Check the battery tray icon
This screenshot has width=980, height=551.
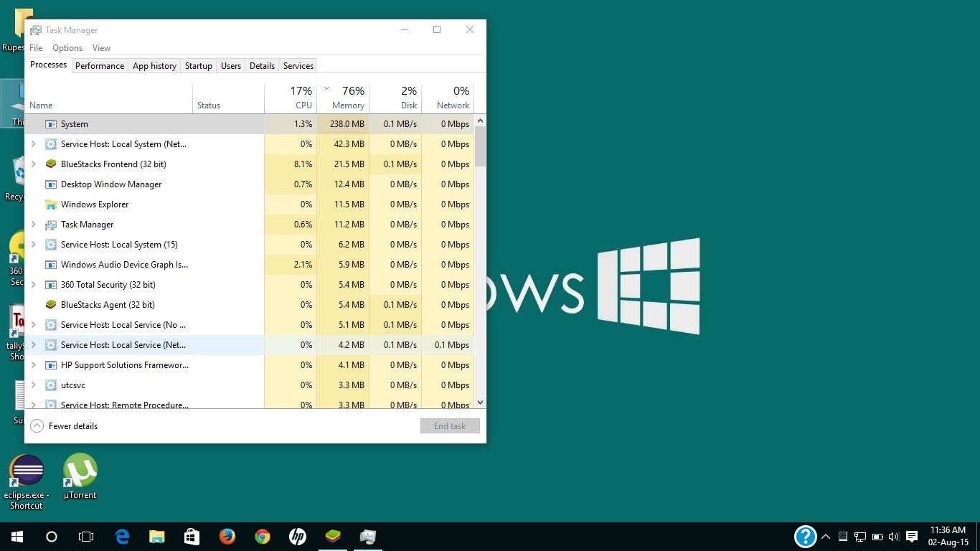click(877, 537)
